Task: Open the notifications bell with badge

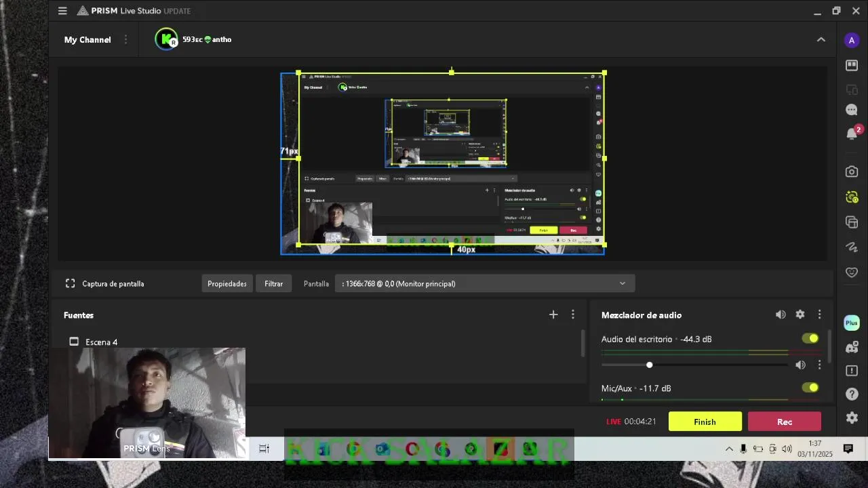Action: tap(852, 133)
